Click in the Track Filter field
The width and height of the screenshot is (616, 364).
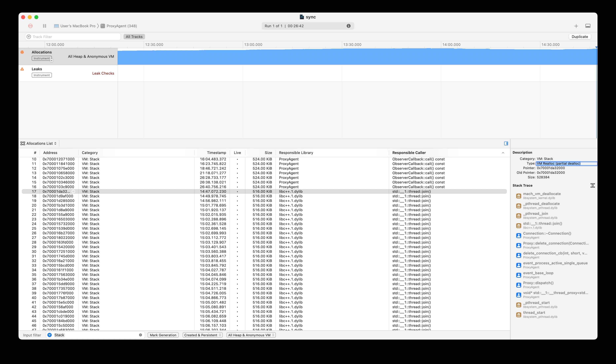(74, 37)
